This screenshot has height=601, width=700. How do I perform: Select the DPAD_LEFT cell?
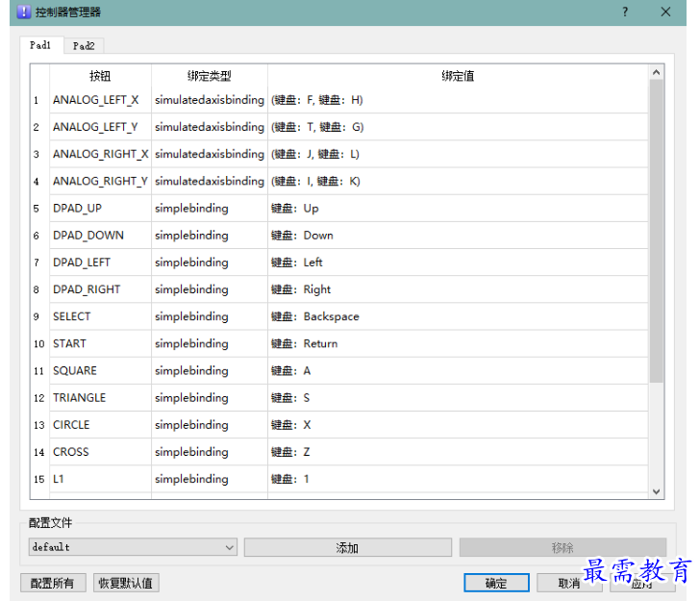(x=100, y=263)
